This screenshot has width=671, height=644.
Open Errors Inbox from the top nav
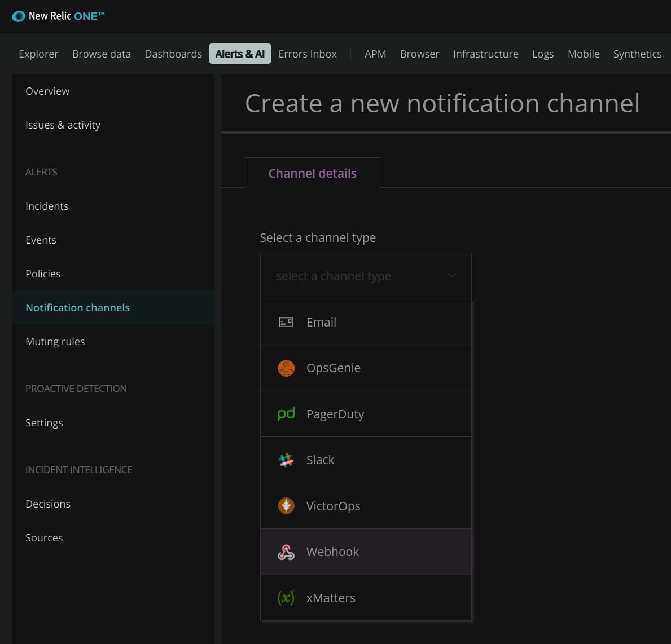click(308, 54)
